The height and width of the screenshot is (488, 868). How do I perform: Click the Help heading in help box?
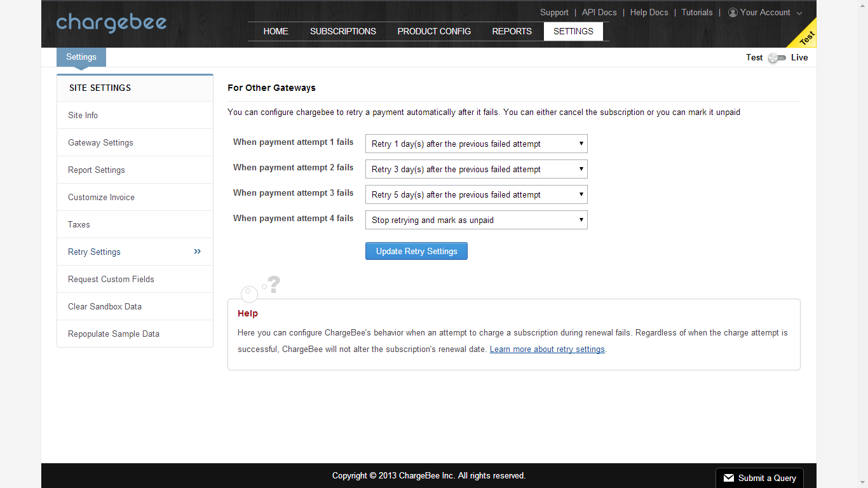pos(248,313)
